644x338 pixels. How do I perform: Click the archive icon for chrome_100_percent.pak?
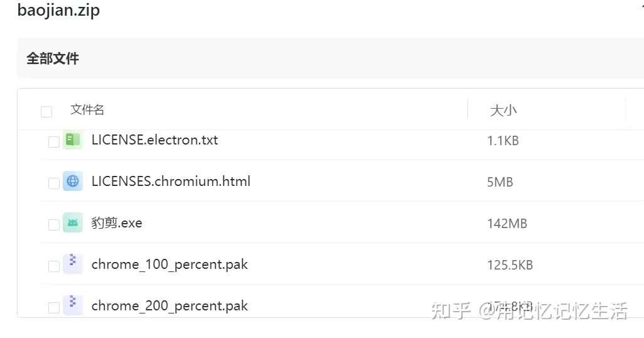pos(73,264)
